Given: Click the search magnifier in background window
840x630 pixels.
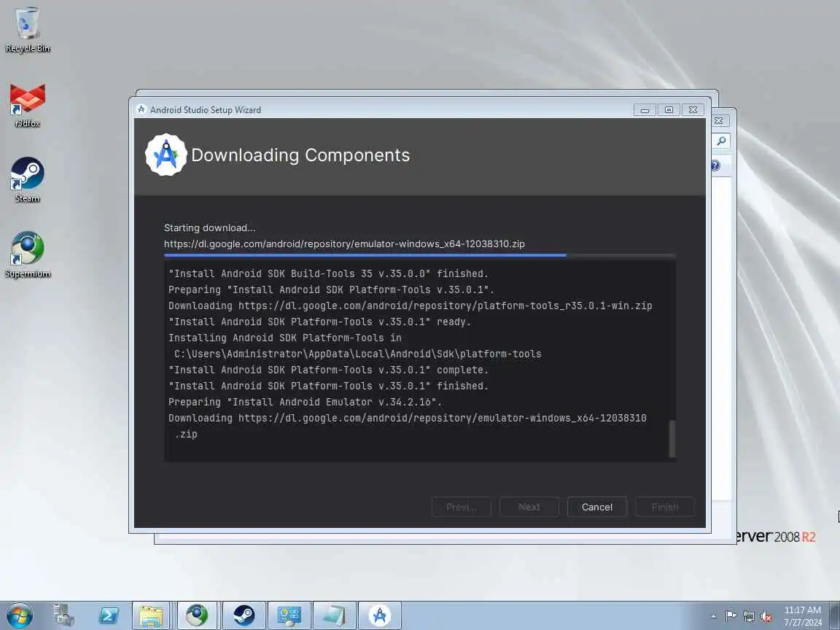Looking at the screenshot, I should 722,141.
